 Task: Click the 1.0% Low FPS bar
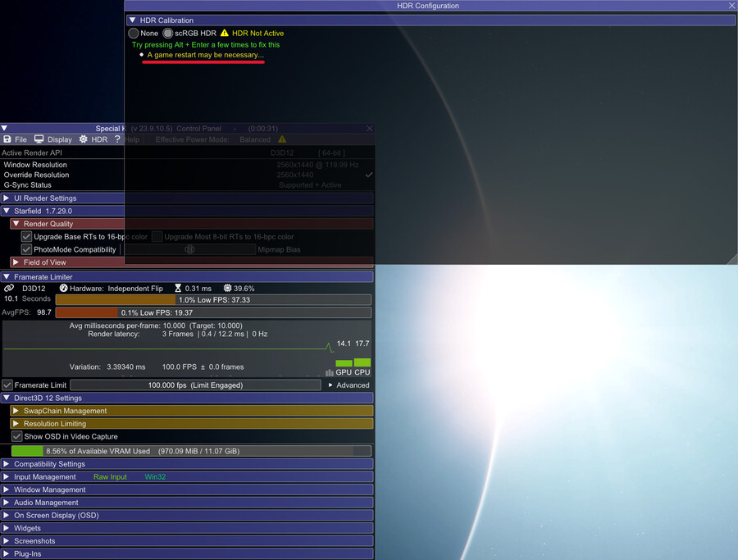[x=213, y=300]
